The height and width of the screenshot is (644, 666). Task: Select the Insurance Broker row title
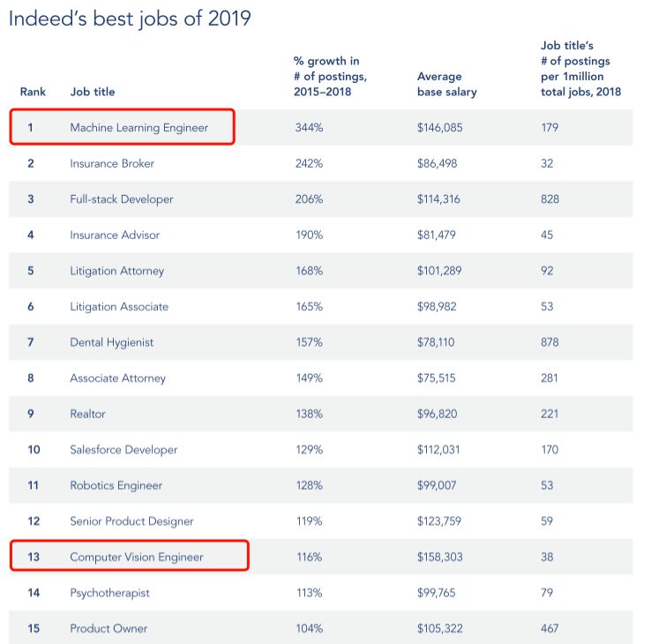(112, 163)
